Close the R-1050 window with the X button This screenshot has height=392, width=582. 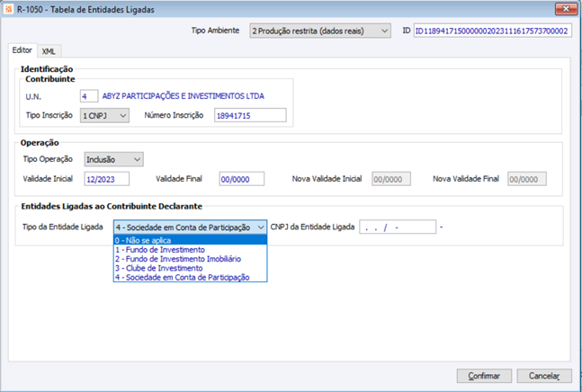click(x=566, y=9)
